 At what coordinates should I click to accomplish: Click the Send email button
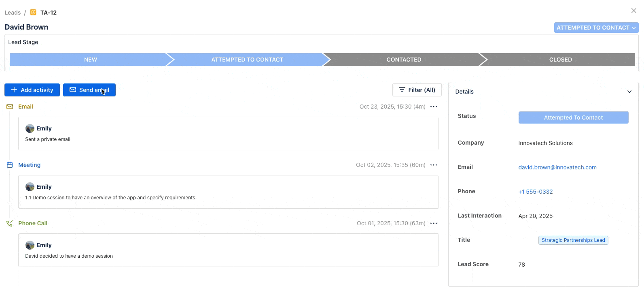point(89,90)
